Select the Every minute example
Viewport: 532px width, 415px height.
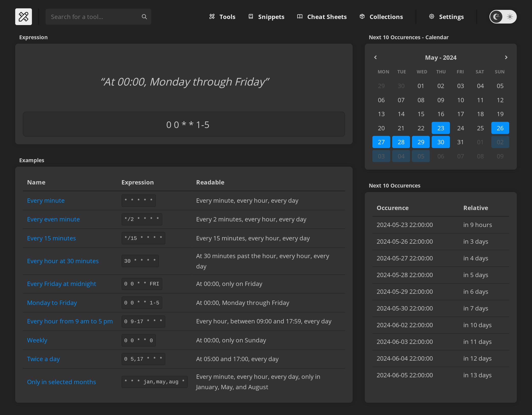point(46,200)
